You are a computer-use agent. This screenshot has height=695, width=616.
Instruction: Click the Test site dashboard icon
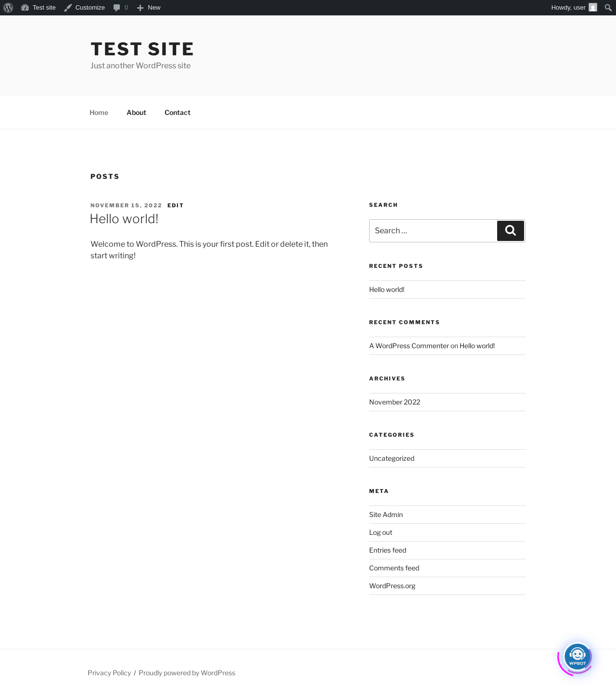tap(25, 8)
